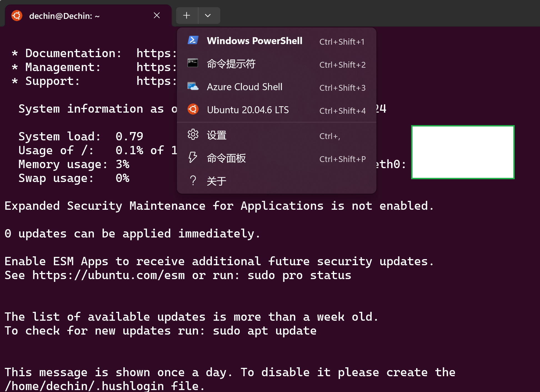The width and height of the screenshot is (540, 392).
Task: Select Windows PowerShell menu entry
Action: pyautogui.click(x=254, y=41)
